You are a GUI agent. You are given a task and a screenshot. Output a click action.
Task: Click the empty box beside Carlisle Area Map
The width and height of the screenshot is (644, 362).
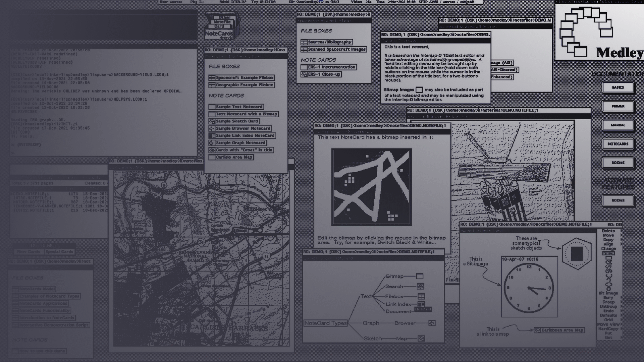(x=212, y=157)
